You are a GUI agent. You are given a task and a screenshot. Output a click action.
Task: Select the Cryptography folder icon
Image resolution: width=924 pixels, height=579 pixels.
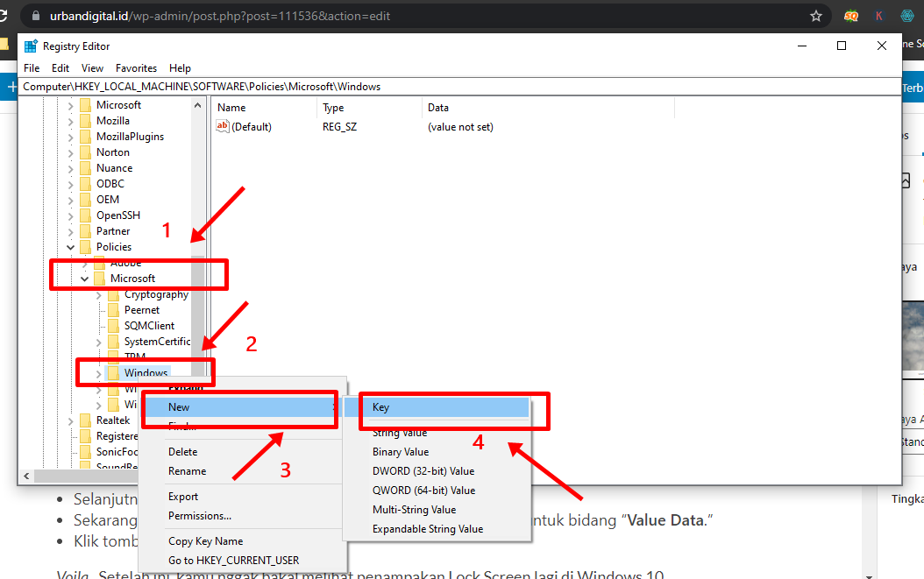click(x=114, y=294)
